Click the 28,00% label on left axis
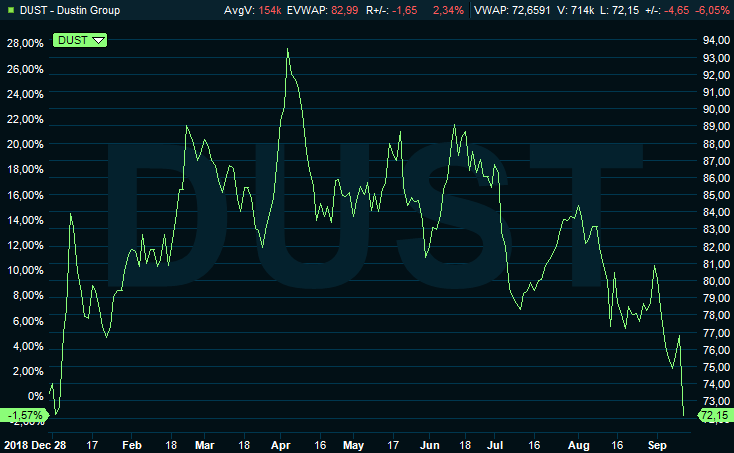 (25, 44)
